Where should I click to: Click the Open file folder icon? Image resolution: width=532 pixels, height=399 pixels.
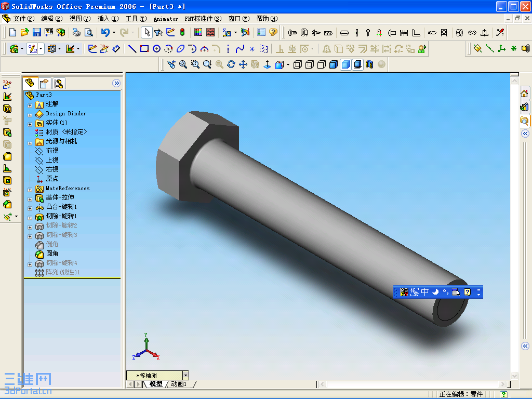pyautogui.click(x=24, y=32)
